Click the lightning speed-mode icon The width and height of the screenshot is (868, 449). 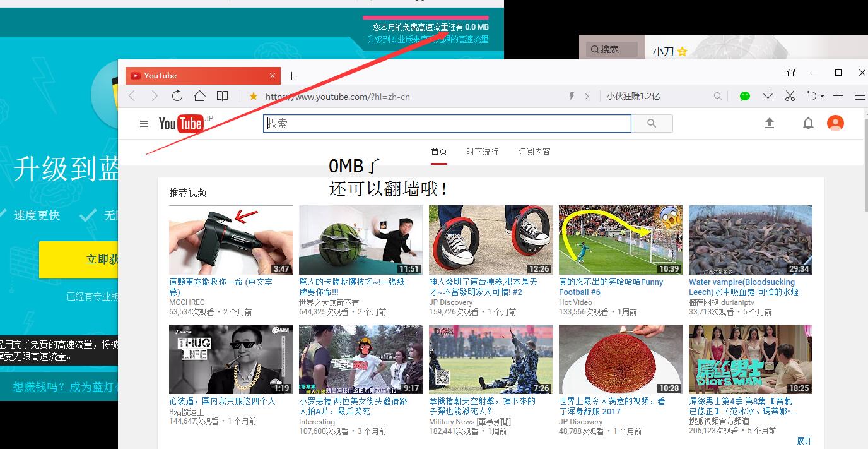coord(572,96)
